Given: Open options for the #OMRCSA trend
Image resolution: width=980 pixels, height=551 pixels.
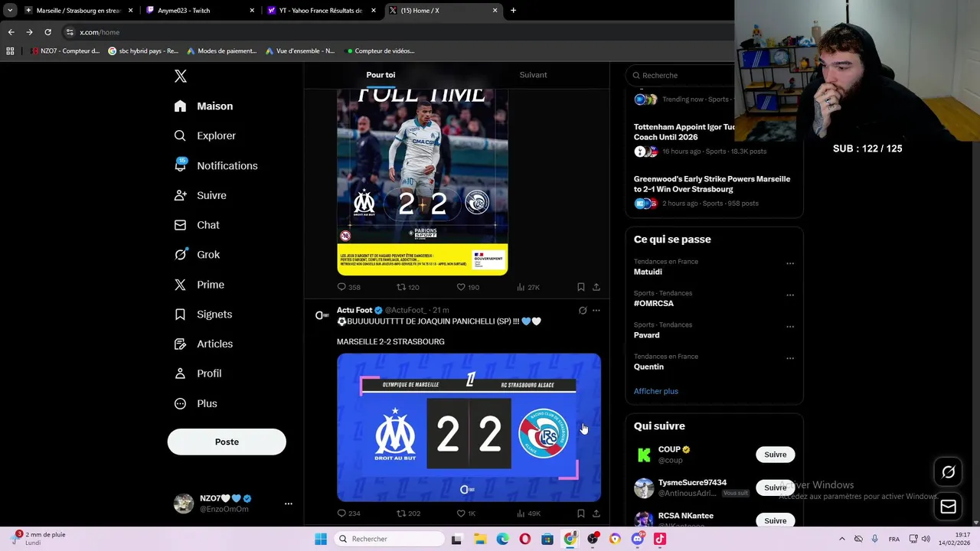Looking at the screenshot, I should (x=790, y=295).
